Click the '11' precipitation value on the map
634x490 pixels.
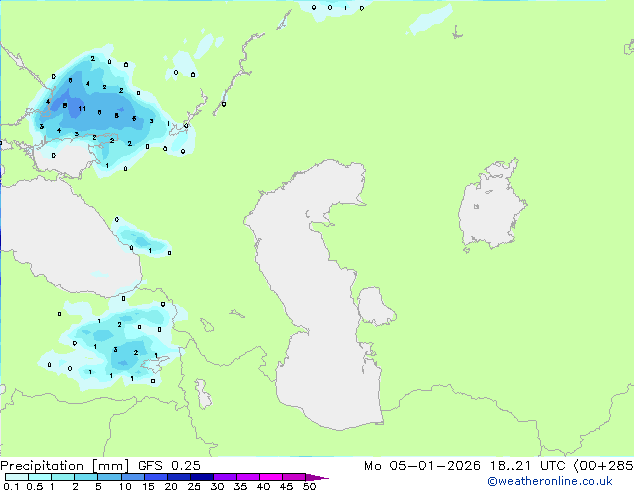coord(82,108)
